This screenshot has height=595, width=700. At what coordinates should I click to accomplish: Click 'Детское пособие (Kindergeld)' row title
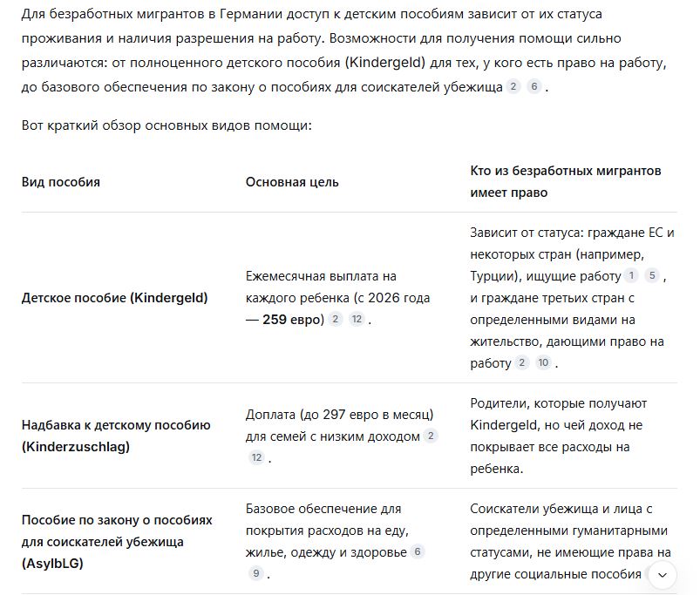(115, 298)
